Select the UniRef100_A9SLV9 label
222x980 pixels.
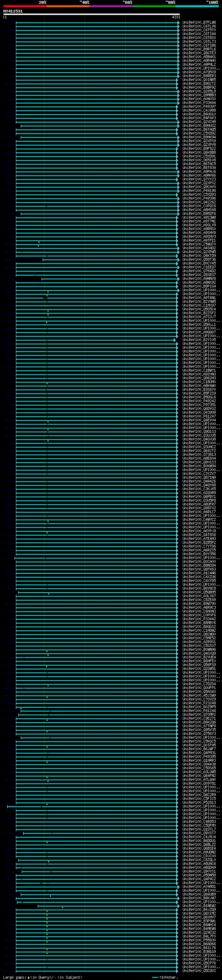(199, 225)
